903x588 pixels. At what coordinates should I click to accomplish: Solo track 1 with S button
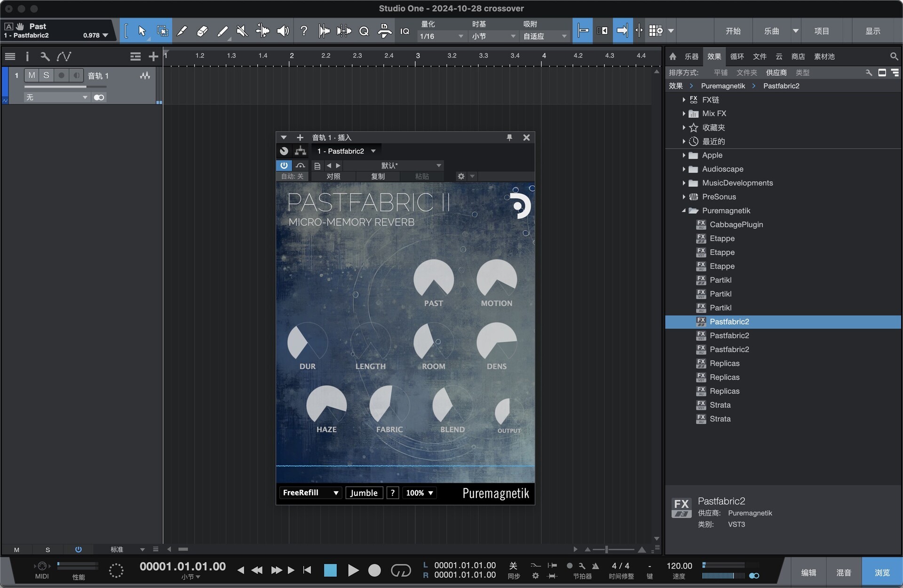(46, 75)
